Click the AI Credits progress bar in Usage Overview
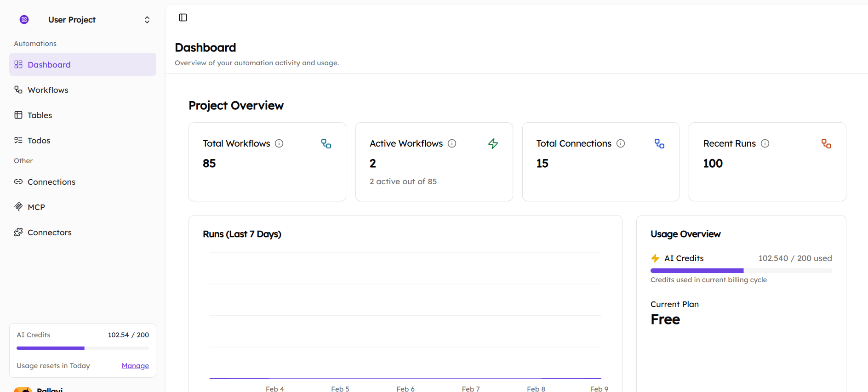This screenshot has height=392, width=868. tap(741, 271)
